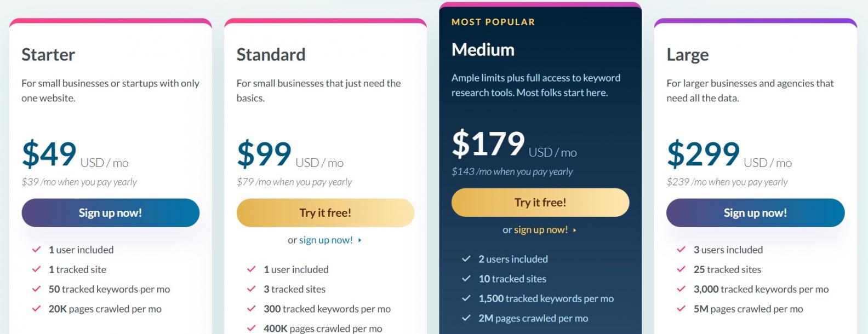Click Try it free on Medium plan
The height and width of the screenshot is (334, 868).
(x=540, y=203)
